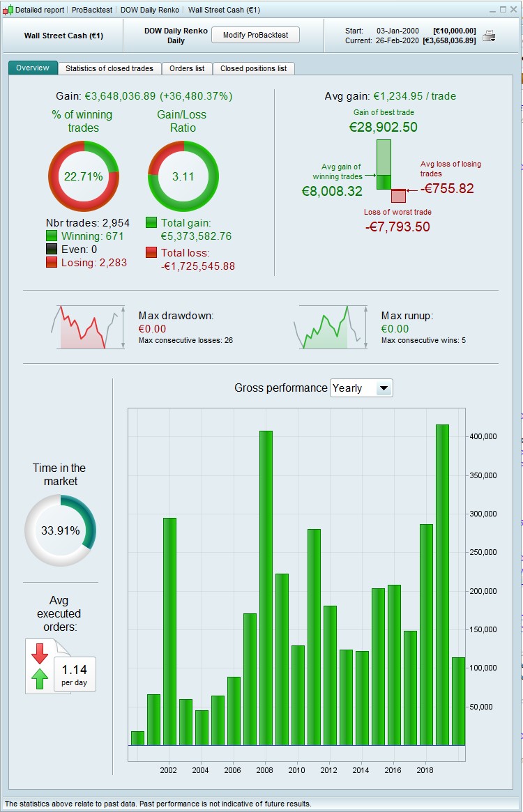Open the Closed positions list tab

(253, 68)
